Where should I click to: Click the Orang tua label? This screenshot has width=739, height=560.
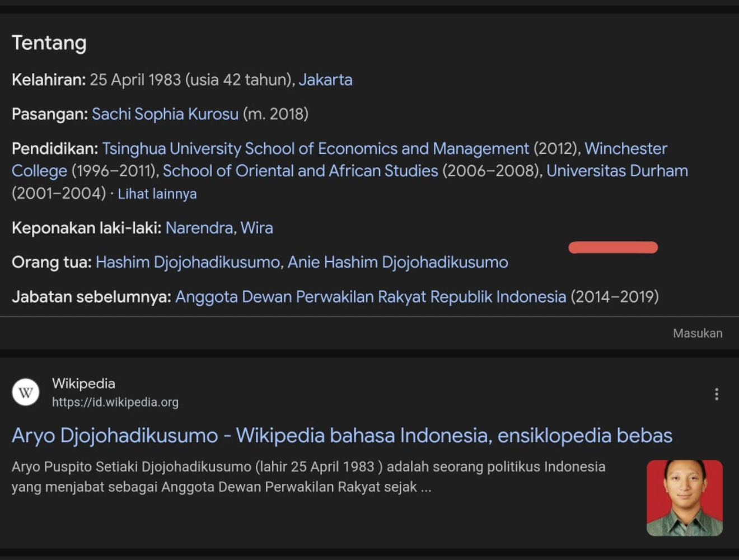coord(52,262)
